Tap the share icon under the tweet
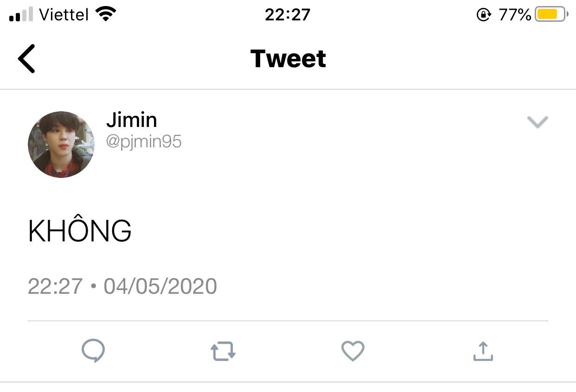This screenshot has width=576, height=392. pyautogui.click(x=483, y=351)
